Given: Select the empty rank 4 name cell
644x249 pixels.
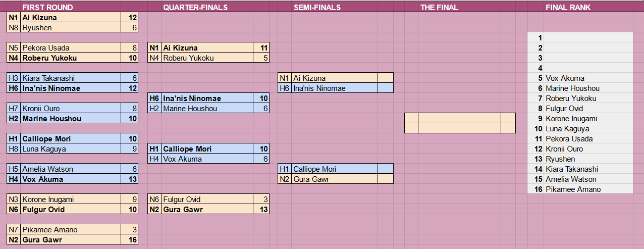Looking at the screenshot, I should click(x=588, y=68).
